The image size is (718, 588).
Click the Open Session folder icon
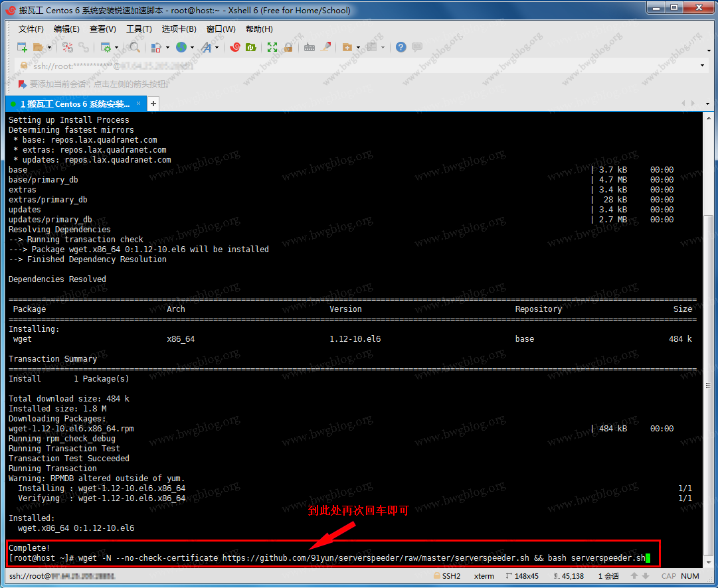(x=39, y=47)
